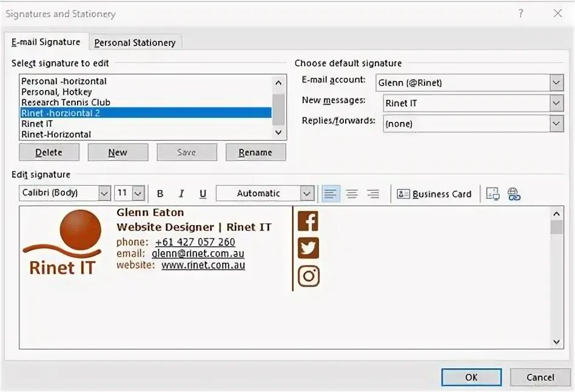Click the New signature button
Screen dimensions: 575x392
[x=118, y=152]
